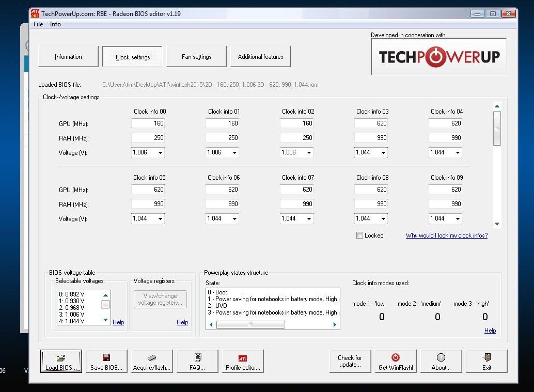This screenshot has width=534, height=392.
Task: Click Clock info 09 RAM MHz field
Action: [x=445, y=204]
